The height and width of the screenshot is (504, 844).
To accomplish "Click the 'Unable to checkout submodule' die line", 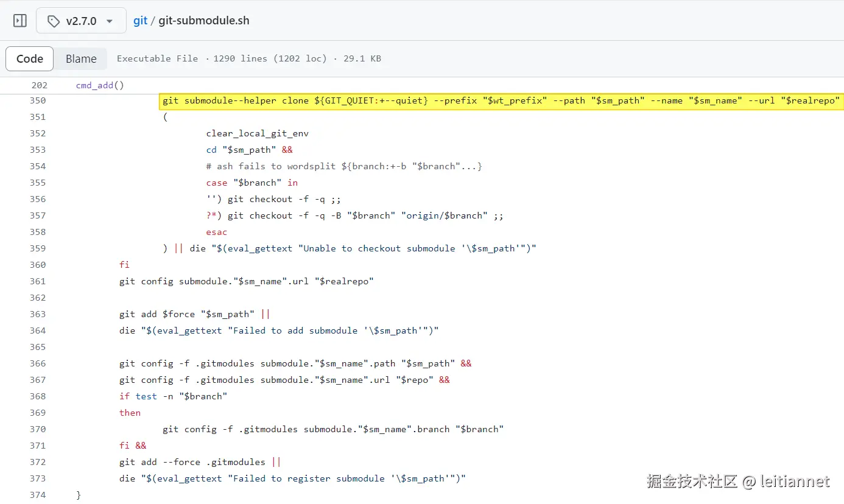I will pyautogui.click(x=350, y=248).
